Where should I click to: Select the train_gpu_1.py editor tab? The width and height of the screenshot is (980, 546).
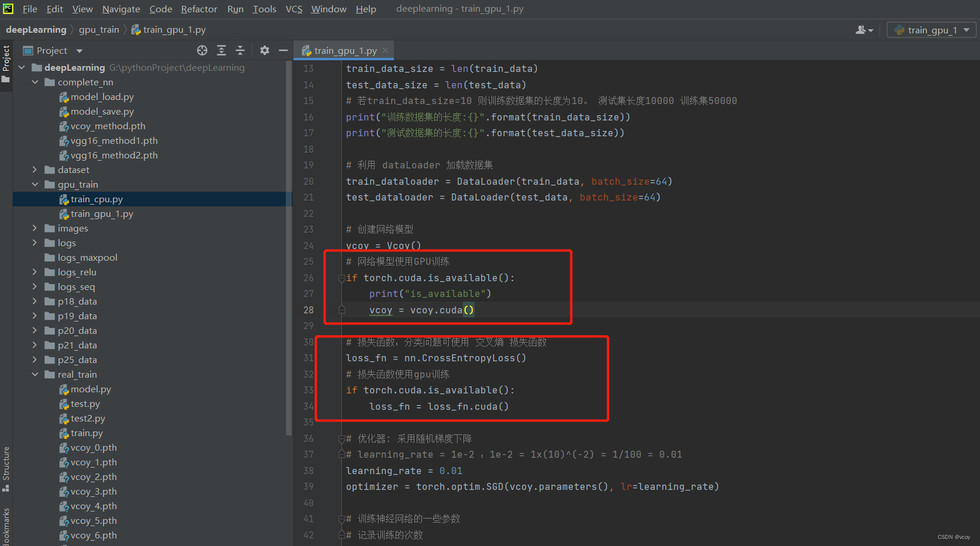pos(345,50)
